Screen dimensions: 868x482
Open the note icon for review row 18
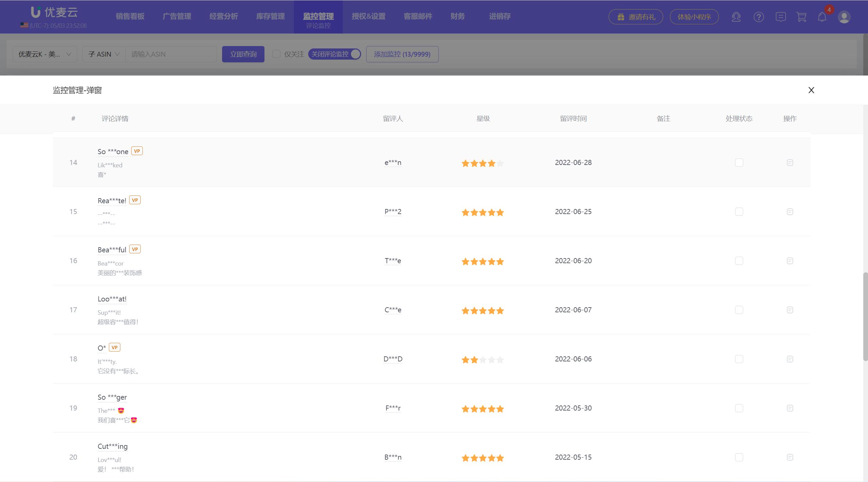point(790,359)
